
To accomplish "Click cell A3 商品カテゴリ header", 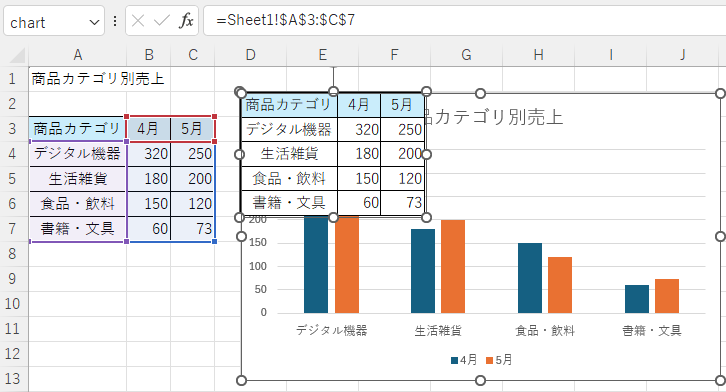I will click(77, 129).
